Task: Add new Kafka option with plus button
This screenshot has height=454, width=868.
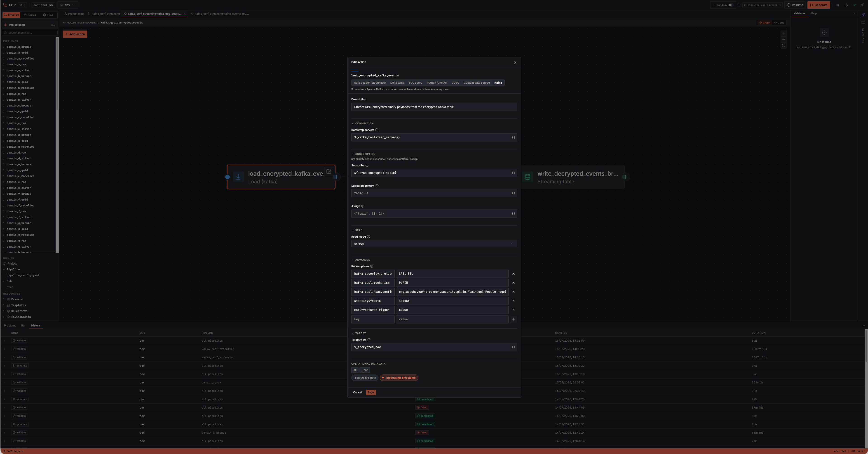Action: click(513, 319)
